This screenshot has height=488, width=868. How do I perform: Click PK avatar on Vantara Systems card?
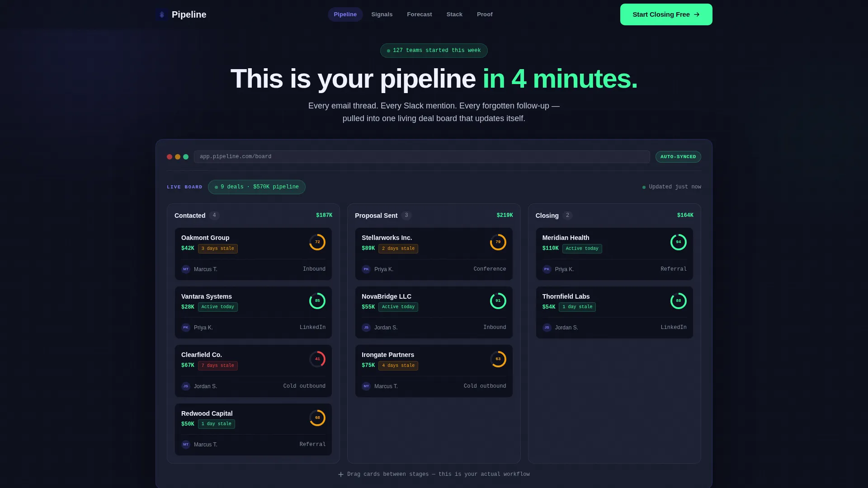coord(186,328)
